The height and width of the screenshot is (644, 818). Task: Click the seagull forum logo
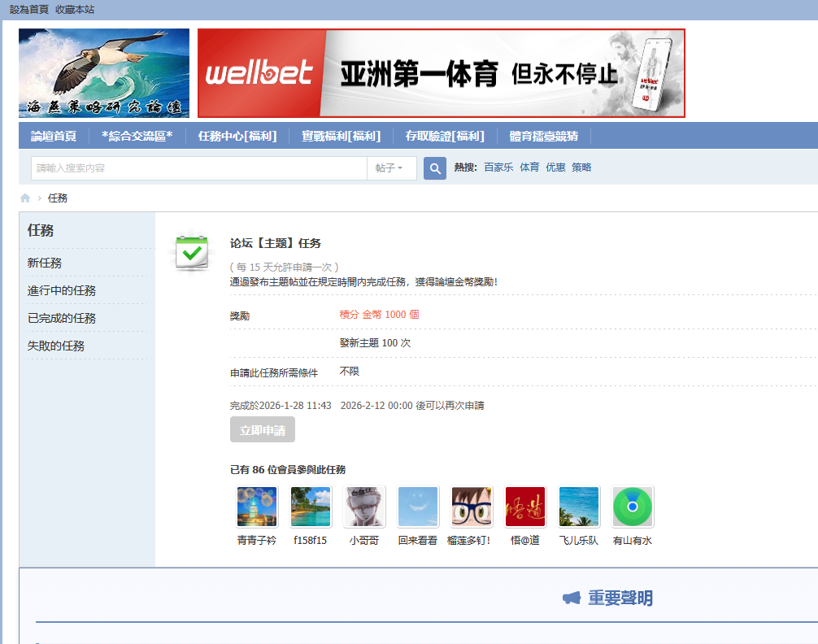[103, 73]
